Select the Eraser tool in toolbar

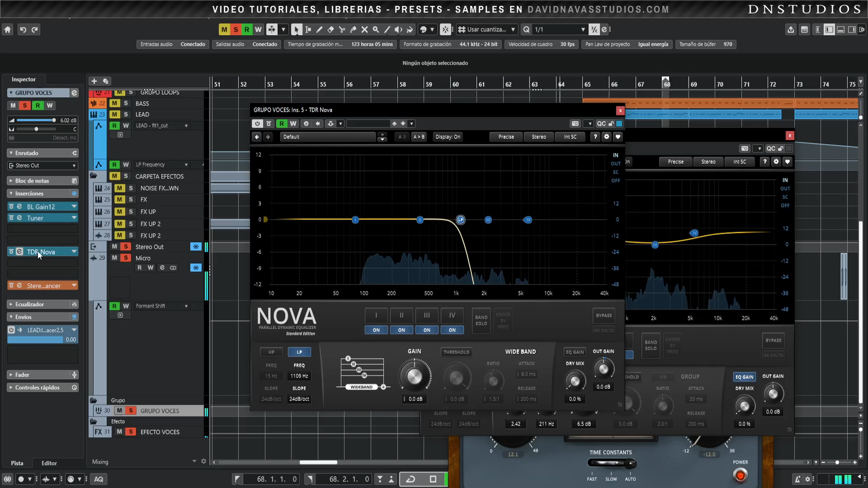(x=330, y=30)
